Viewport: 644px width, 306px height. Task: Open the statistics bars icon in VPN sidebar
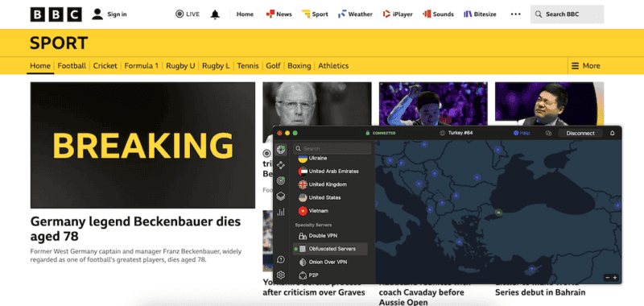coord(281,212)
